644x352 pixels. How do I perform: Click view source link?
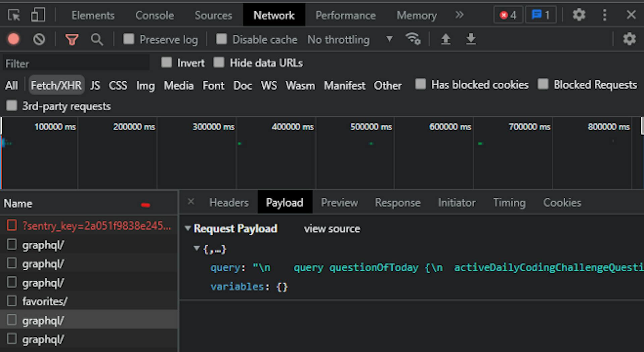[x=332, y=229]
